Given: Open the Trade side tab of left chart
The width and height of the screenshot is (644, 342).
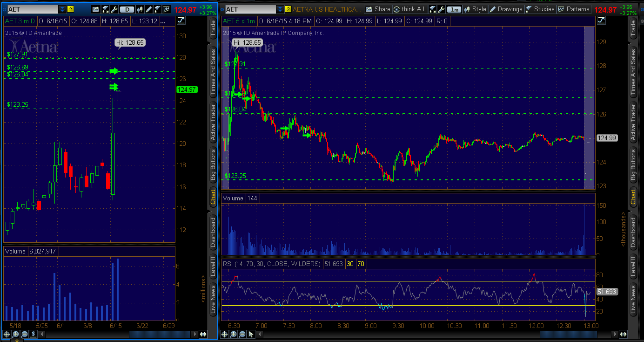Looking at the screenshot, I should tap(213, 29).
